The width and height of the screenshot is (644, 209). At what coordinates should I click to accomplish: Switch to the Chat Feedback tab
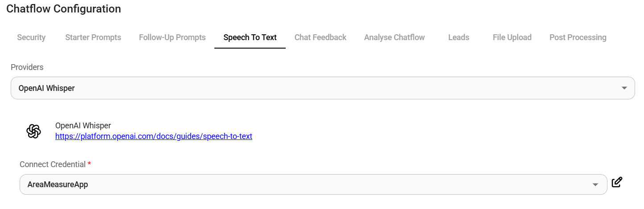(x=320, y=37)
